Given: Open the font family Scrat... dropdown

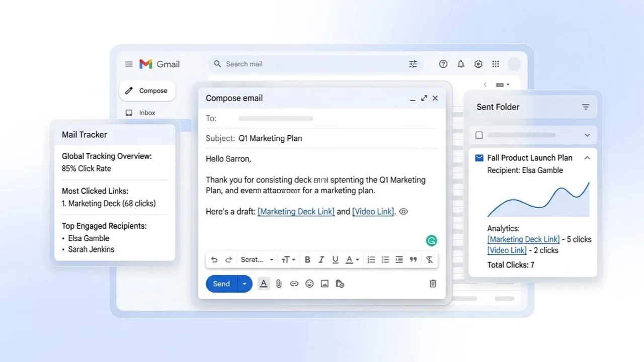Looking at the screenshot, I should (x=257, y=259).
